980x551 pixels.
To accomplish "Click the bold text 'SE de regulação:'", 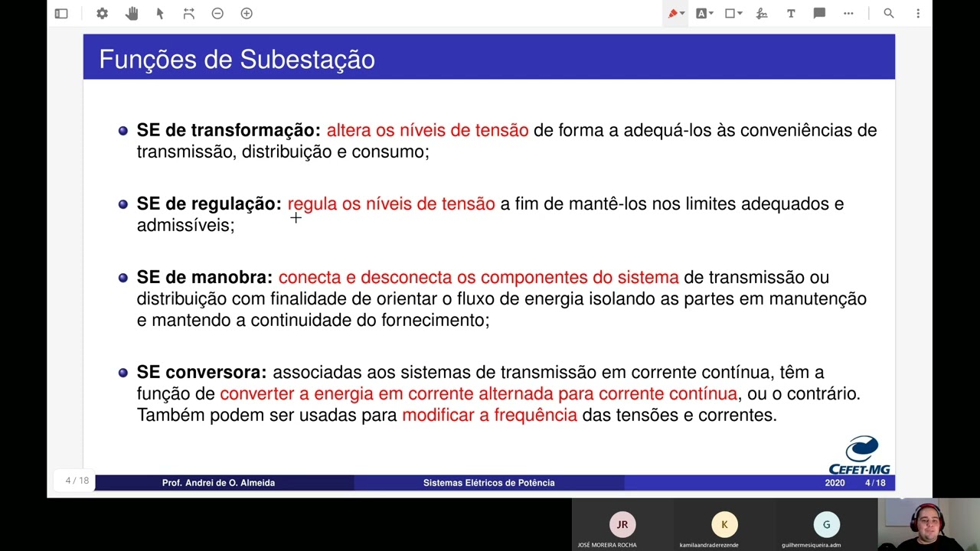I will [209, 204].
